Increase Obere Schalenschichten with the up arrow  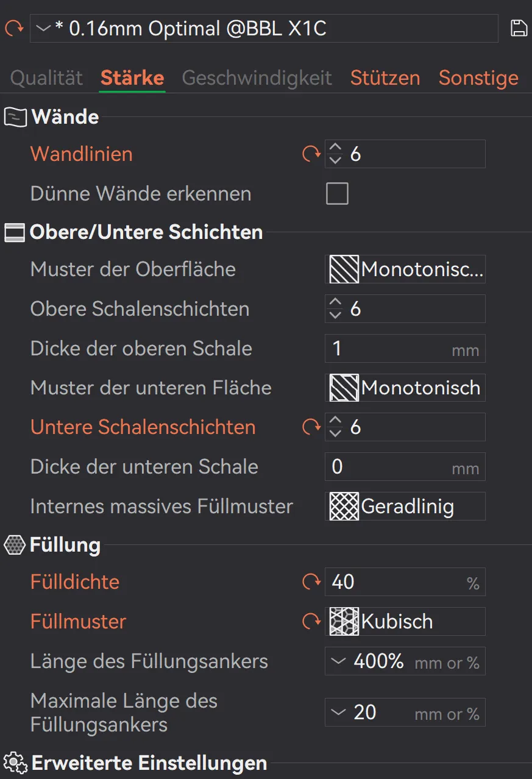pyautogui.click(x=335, y=303)
